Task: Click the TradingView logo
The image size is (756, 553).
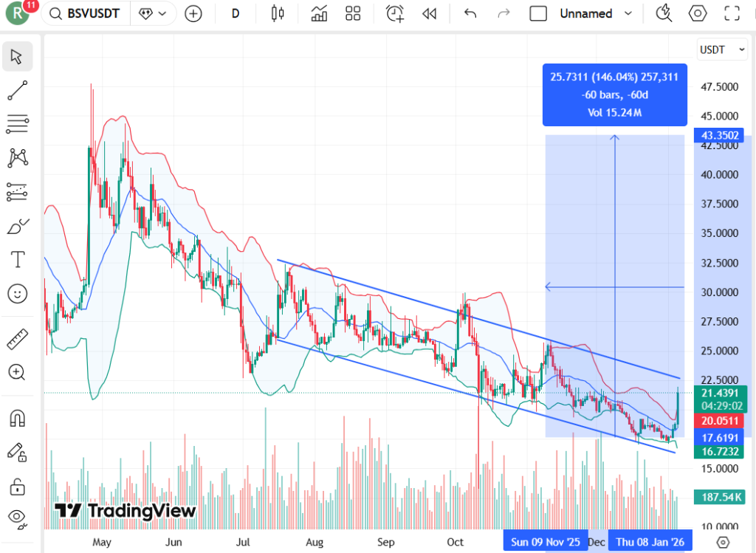Action: 122,511
